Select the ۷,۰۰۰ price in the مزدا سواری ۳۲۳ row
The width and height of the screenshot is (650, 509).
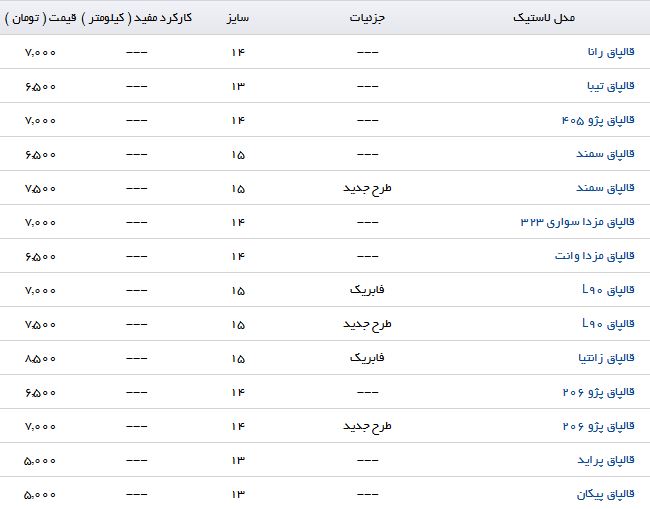click(40, 223)
